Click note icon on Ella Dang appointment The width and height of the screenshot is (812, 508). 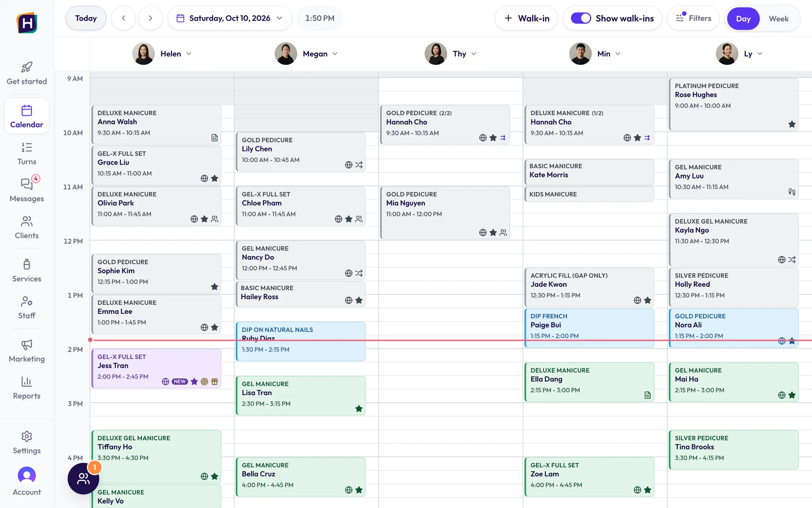click(x=647, y=395)
